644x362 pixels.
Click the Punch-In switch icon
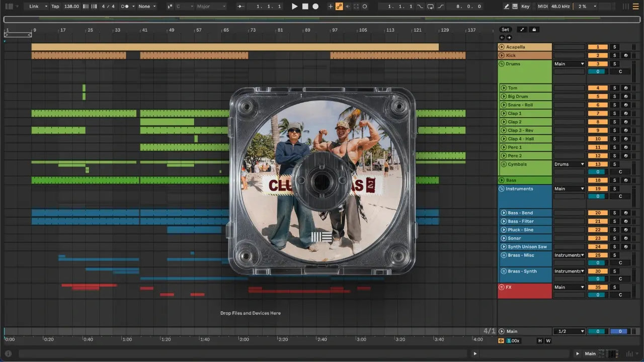[421, 7]
